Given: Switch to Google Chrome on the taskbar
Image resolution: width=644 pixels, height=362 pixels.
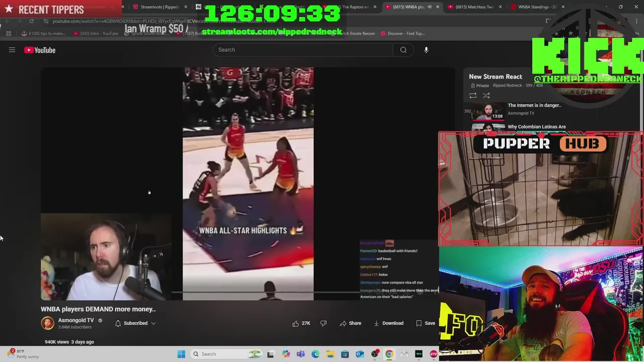Looking at the screenshot, I should (389, 354).
